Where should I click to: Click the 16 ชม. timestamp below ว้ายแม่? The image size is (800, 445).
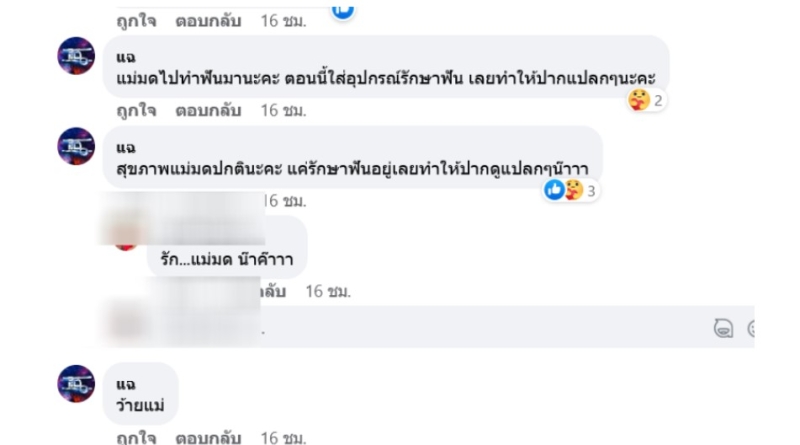point(284,437)
